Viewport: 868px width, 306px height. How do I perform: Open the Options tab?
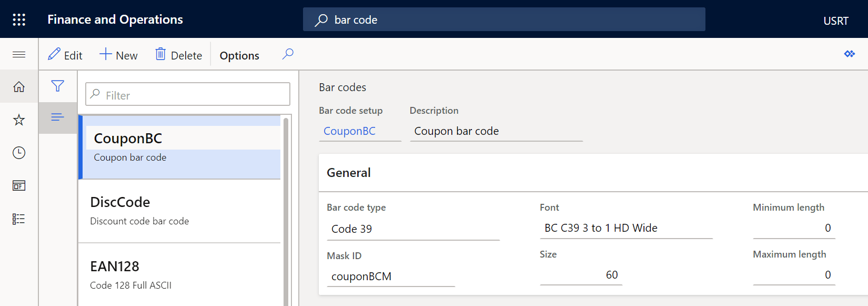[x=239, y=55]
